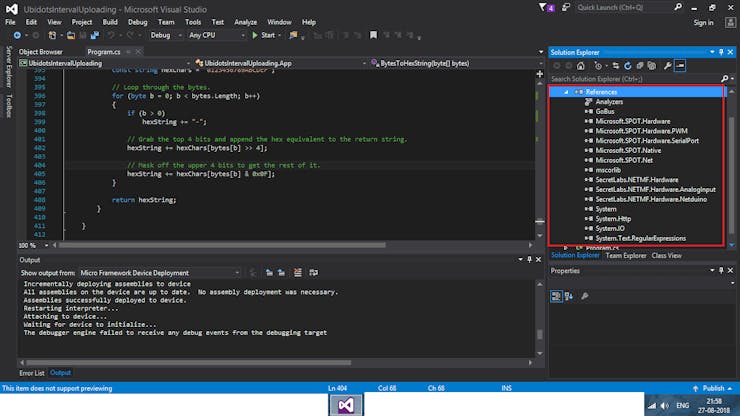Viewport: 740px width, 416px height.
Task: Click the Find in Files toolbar icon
Action: 294,35
